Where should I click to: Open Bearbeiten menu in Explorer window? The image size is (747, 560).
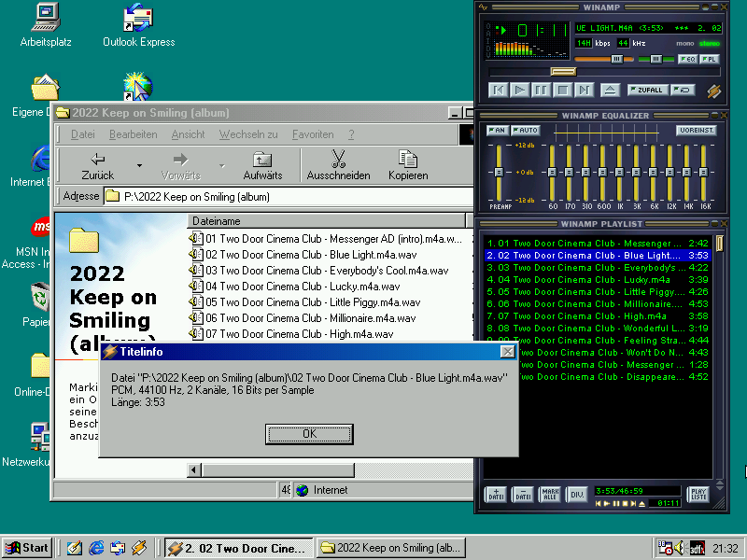(133, 134)
